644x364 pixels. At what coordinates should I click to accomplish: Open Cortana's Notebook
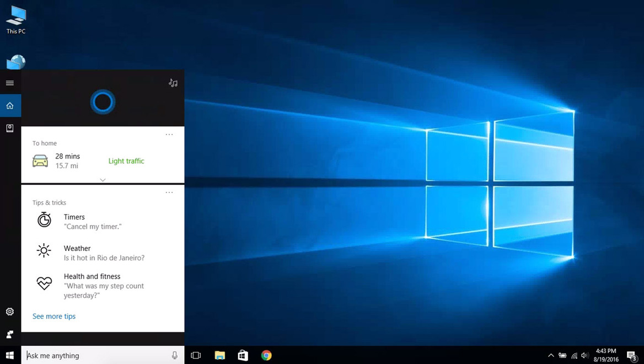(x=9, y=128)
